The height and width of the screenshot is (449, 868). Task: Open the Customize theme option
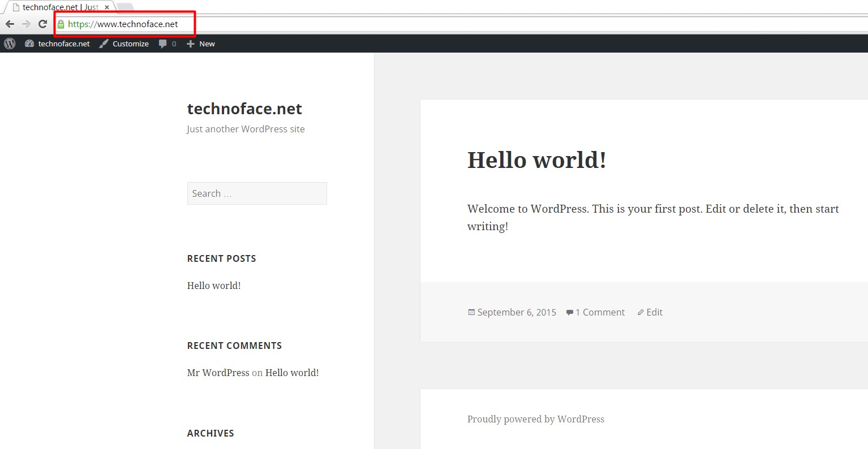[124, 44]
